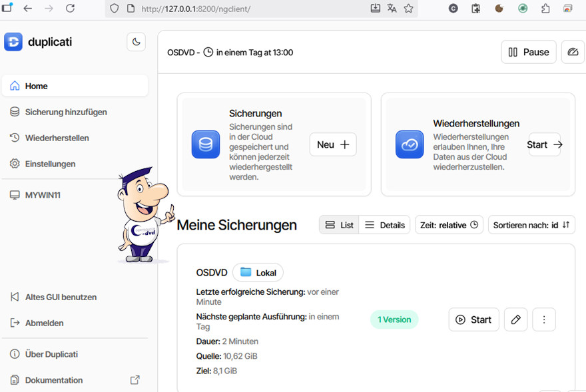Start the OSDVD backup now

point(473,319)
